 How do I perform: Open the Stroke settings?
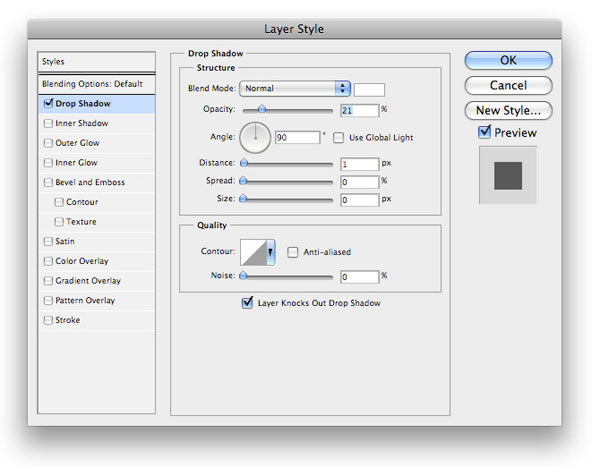[68, 320]
